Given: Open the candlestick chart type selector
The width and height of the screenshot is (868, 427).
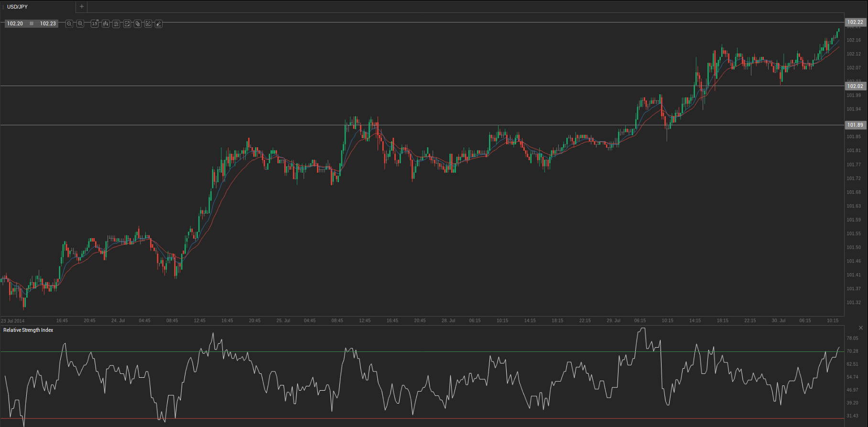Looking at the screenshot, I should pyautogui.click(x=105, y=23).
